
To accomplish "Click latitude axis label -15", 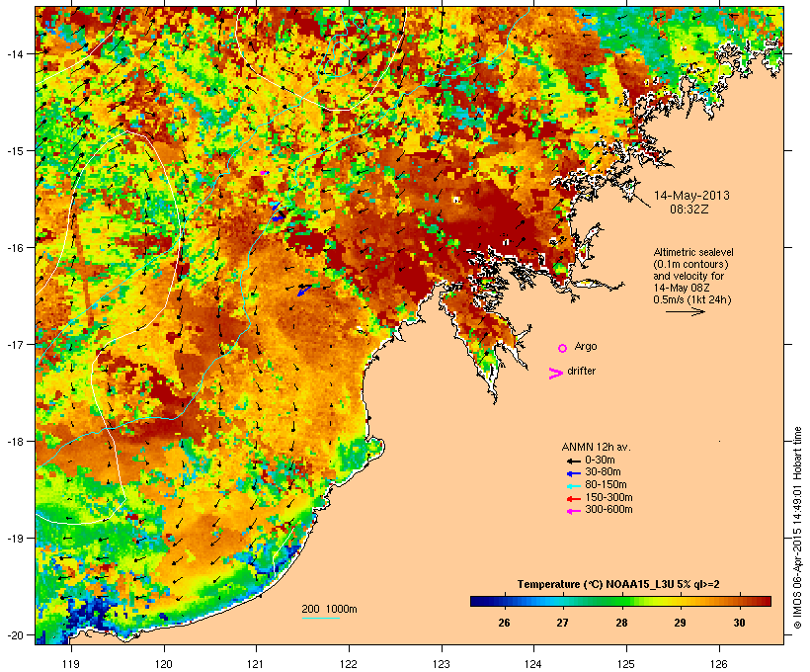I will pos(15,151).
